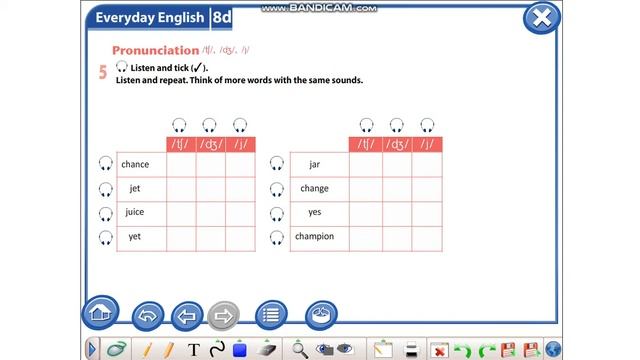Viewport: 640px width, 360px height.
Task: Play audio for the word jet
Action: pyautogui.click(x=106, y=189)
